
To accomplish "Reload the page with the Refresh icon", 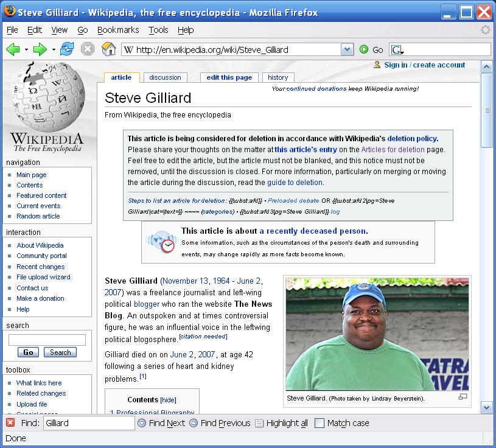I will point(67,49).
